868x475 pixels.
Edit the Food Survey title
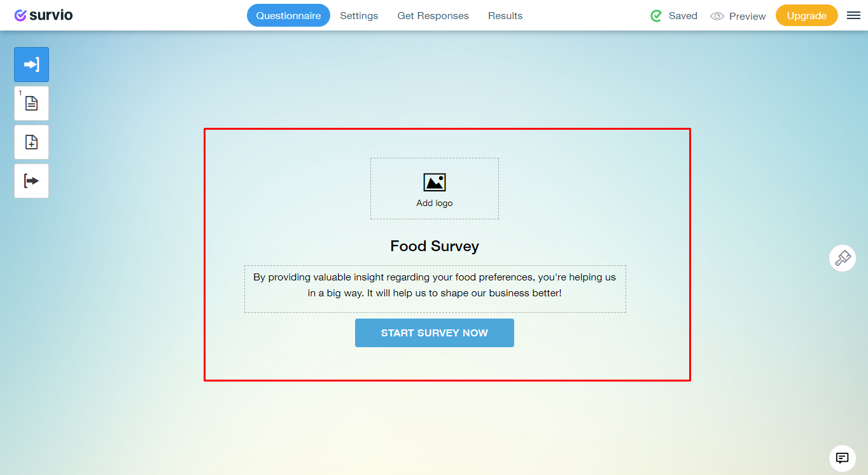click(435, 246)
